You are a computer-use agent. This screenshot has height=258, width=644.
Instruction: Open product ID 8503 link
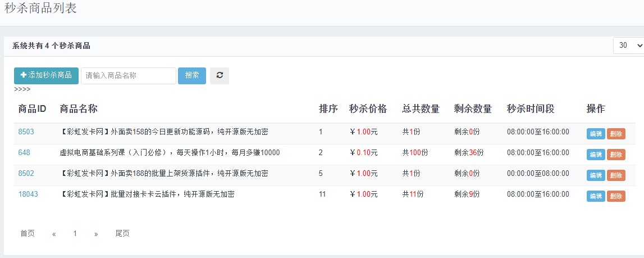tap(26, 132)
